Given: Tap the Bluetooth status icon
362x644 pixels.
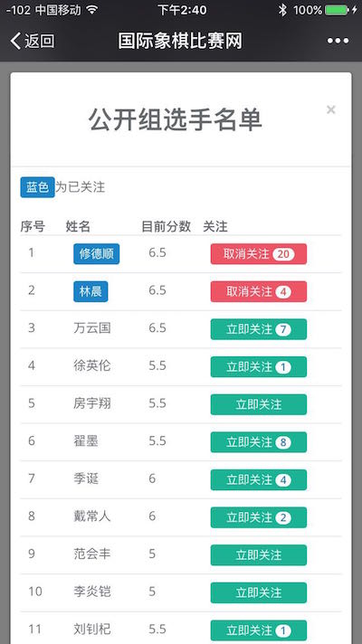Looking at the screenshot, I should [x=282, y=10].
